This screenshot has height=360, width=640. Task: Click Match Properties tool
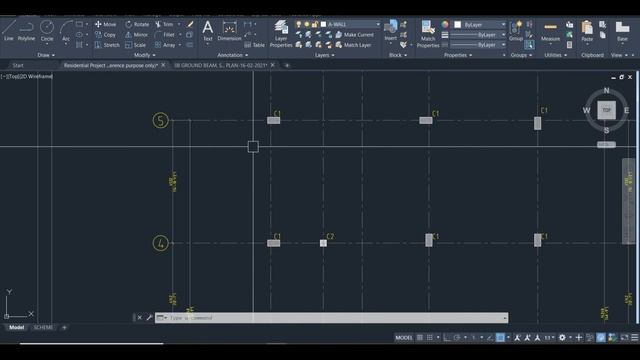click(428, 33)
